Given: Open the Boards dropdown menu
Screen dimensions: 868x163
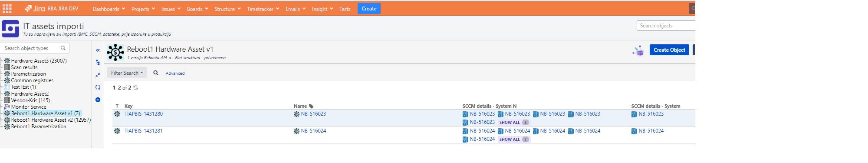Looking at the screenshot, I should tap(197, 9).
